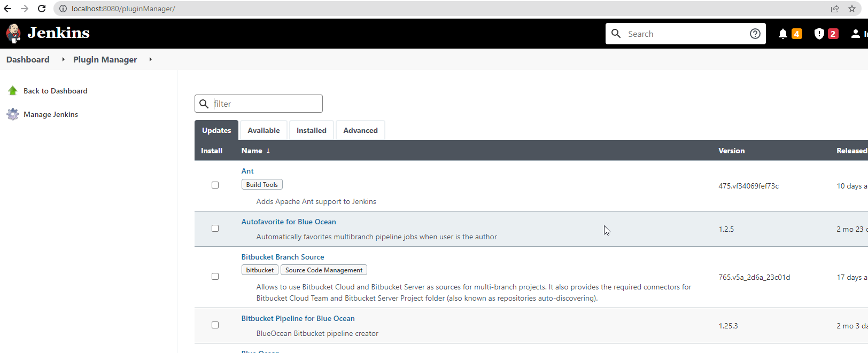Click the Install column header
868x353 pixels.
(212, 151)
